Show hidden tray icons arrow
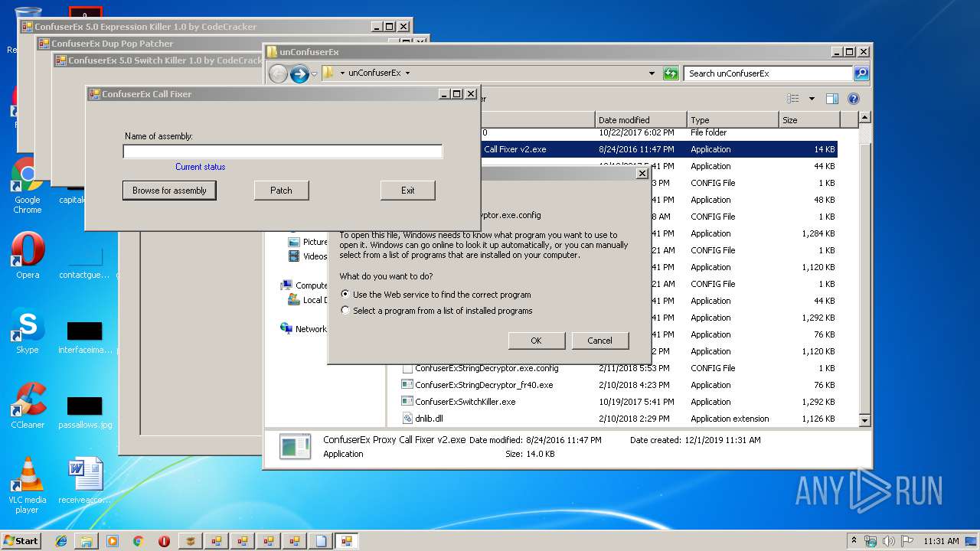The width and height of the screenshot is (980, 551). click(x=854, y=540)
